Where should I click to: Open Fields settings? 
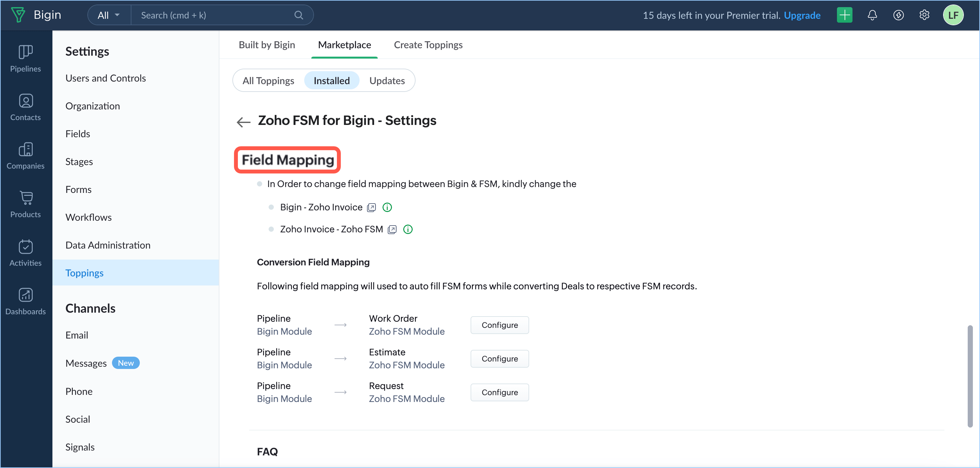pyautogui.click(x=78, y=134)
